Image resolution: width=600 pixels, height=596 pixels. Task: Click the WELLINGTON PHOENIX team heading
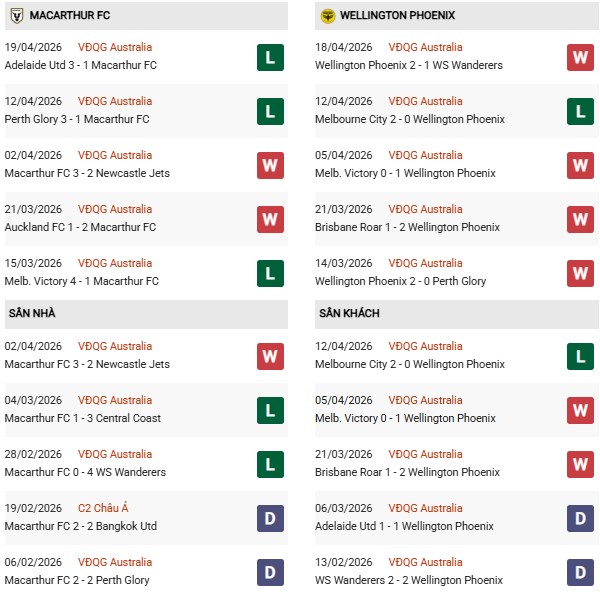pos(397,16)
